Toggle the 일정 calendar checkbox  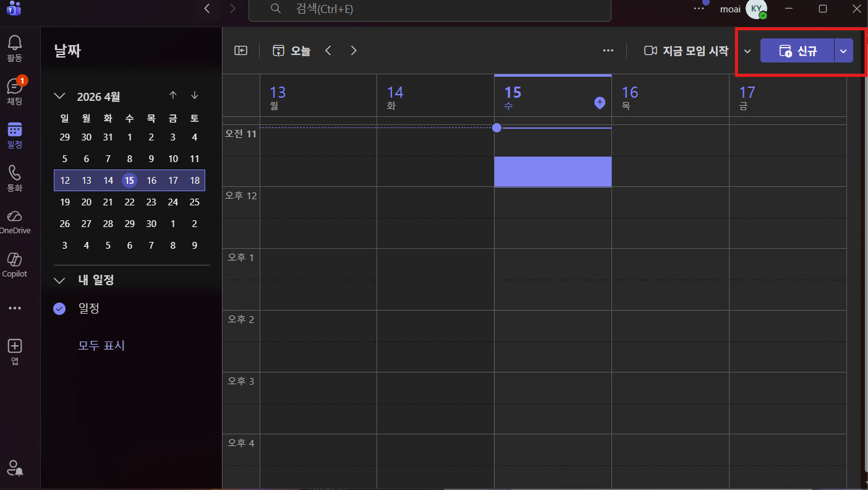(60, 308)
